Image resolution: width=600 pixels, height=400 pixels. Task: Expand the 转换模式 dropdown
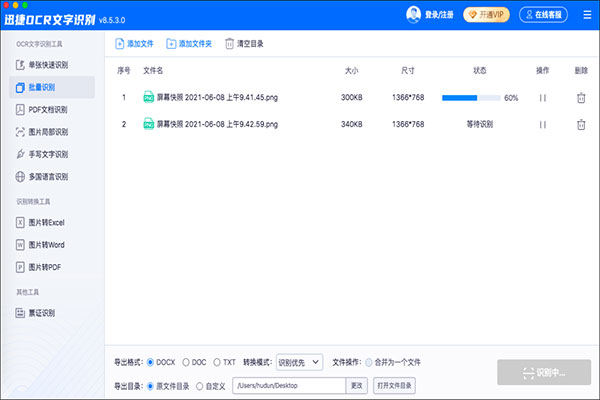click(x=299, y=362)
